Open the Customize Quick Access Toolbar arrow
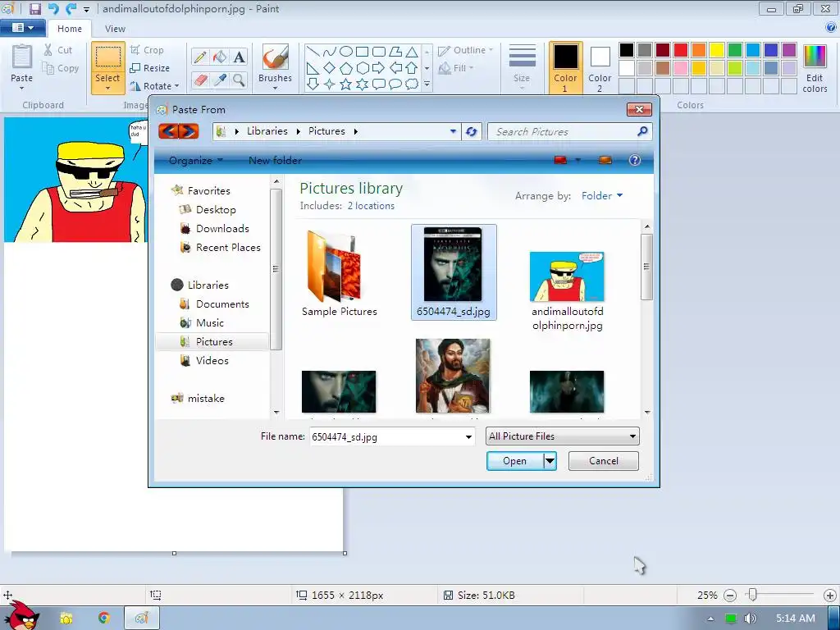The image size is (840, 630). [x=86, y=9]
